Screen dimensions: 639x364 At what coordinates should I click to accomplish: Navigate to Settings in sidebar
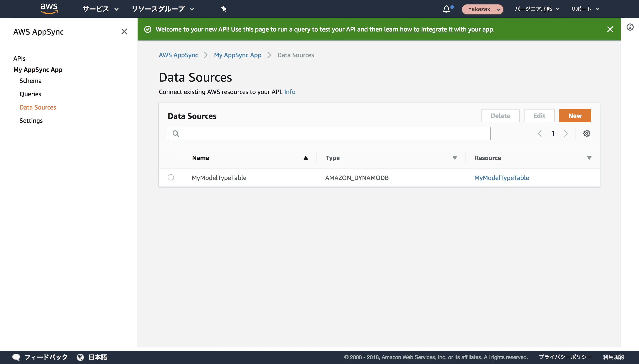coord(31,121)
